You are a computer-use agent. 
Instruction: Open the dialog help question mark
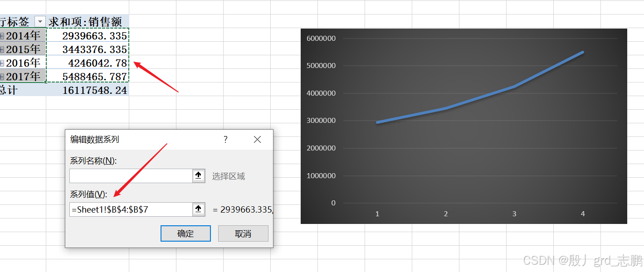[x=225, y=140]
